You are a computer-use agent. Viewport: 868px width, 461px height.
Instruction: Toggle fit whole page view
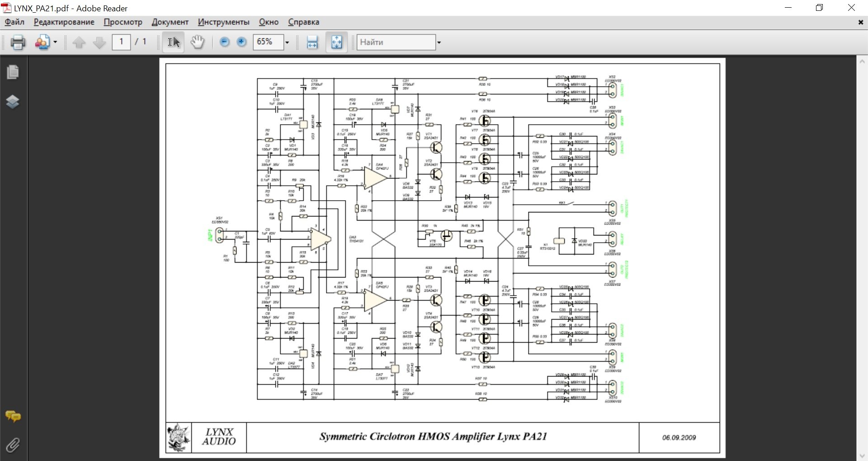tap(337, 42)
